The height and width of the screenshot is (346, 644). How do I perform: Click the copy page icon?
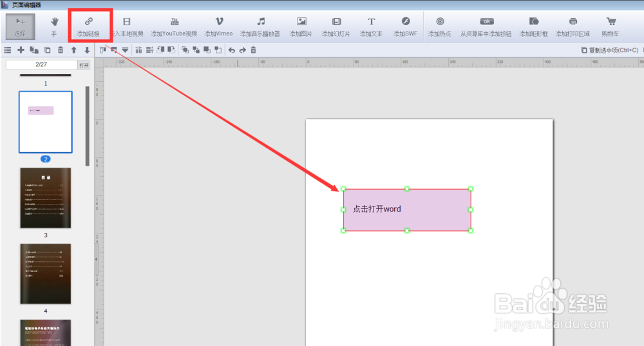coord(47,50)
